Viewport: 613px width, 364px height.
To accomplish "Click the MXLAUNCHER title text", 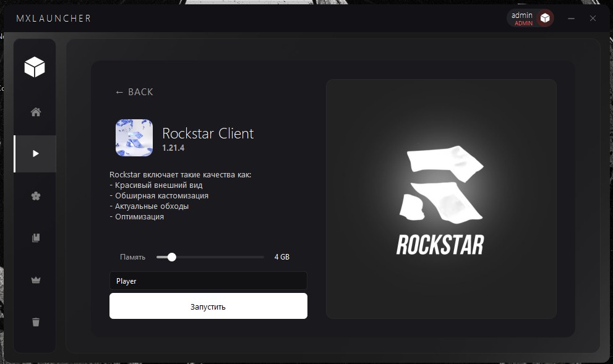I will [54, 19].
